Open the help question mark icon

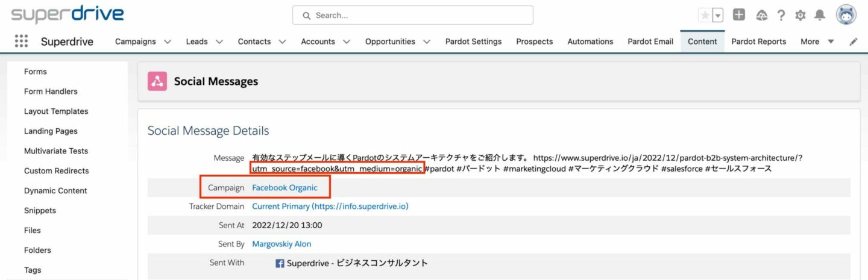pos(781,16)
